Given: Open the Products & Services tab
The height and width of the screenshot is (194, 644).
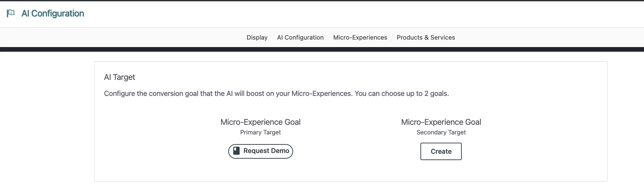Looking at the screenshot, I should point(426,37).
